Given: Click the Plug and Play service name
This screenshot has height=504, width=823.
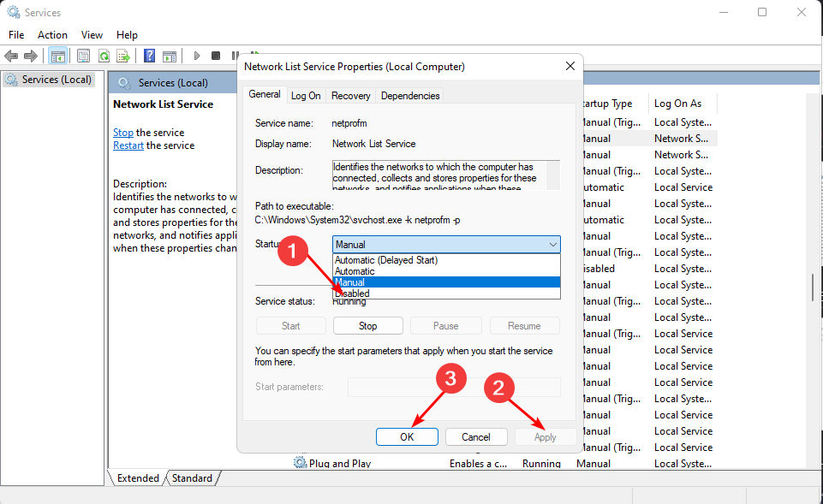Looking at the screenshot, I should pos(340,463).
